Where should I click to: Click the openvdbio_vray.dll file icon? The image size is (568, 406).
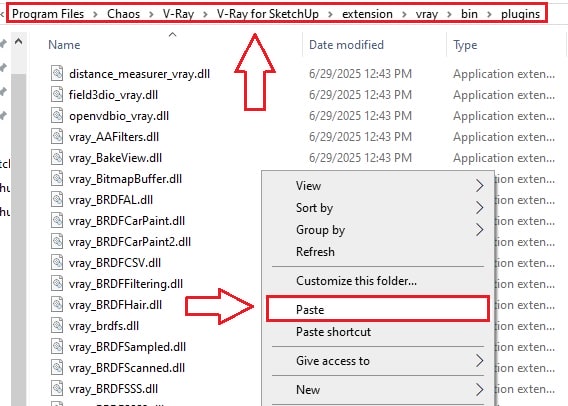tap(57, 116)
